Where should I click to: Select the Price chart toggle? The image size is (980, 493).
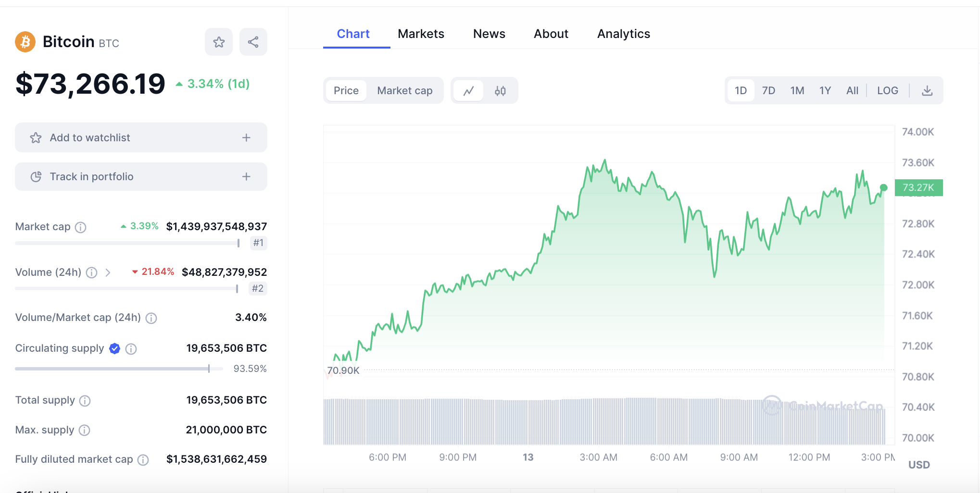pos(346,91)
